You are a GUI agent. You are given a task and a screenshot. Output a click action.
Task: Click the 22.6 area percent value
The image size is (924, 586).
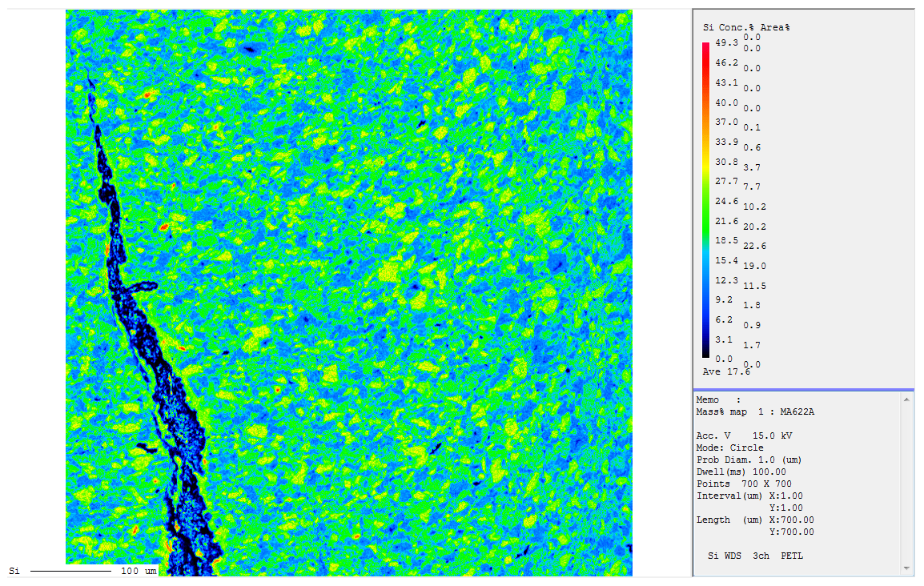[x=754, y=246]
